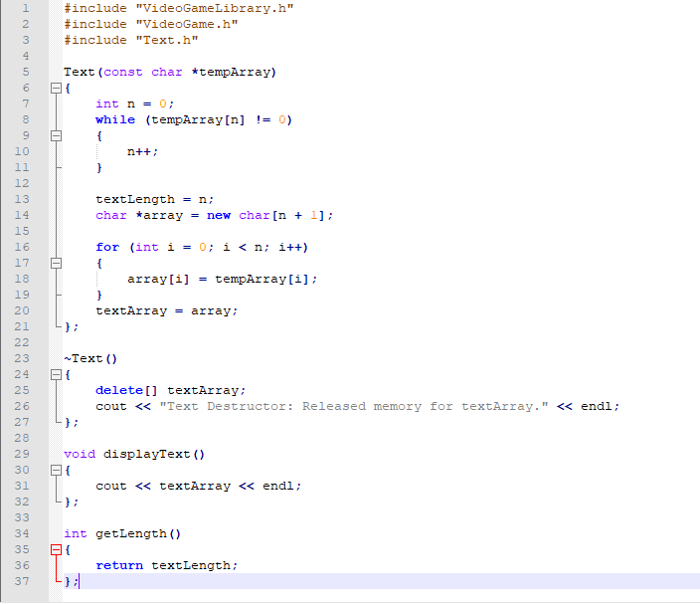Click the 'return' keyword on line 36
This screenshot has width=700, height=604.
click(119, 565)
